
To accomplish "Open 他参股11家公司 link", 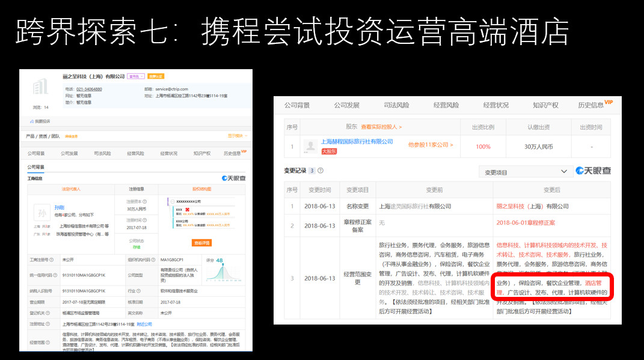I will pos(431,145).
